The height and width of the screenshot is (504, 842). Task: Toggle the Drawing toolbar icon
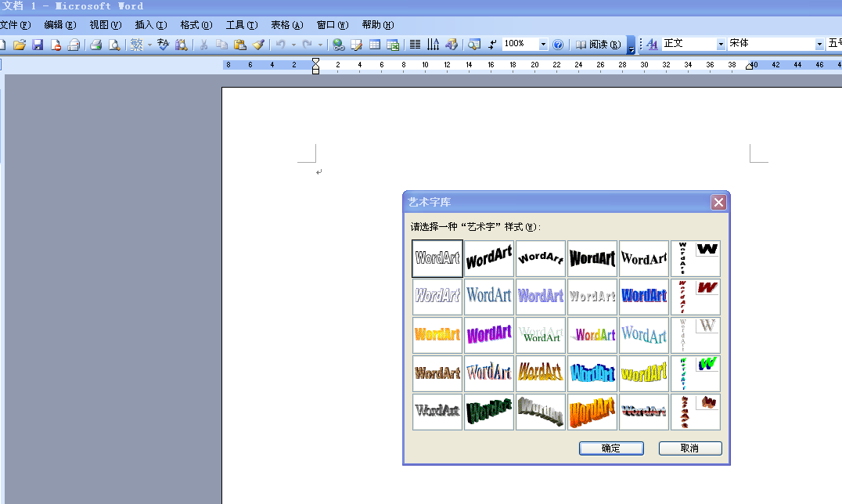click(452, 45)
